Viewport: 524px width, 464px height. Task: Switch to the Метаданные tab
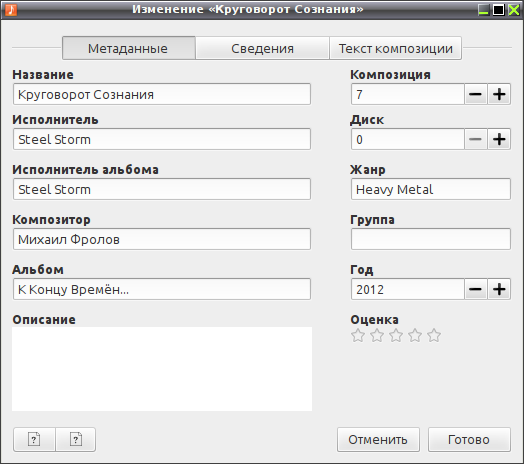[129, 48]
